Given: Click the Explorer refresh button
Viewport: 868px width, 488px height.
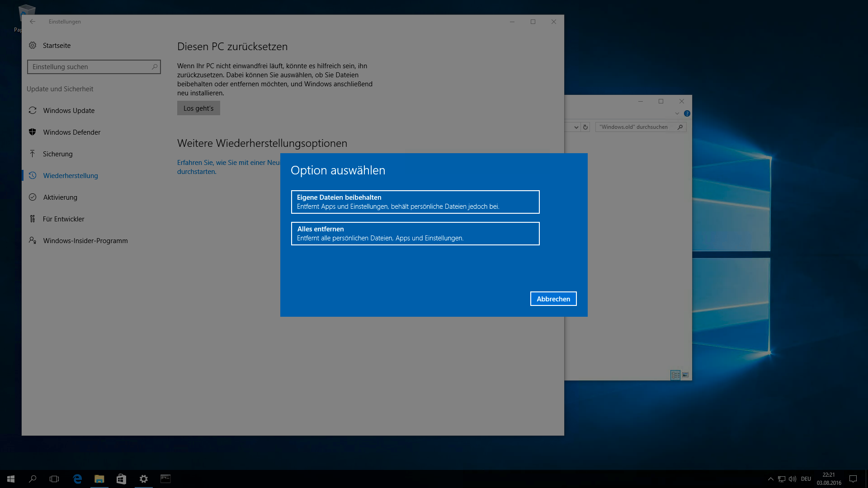Looking at the screenshot, I should pyautogui.click(x=585, y=127).
